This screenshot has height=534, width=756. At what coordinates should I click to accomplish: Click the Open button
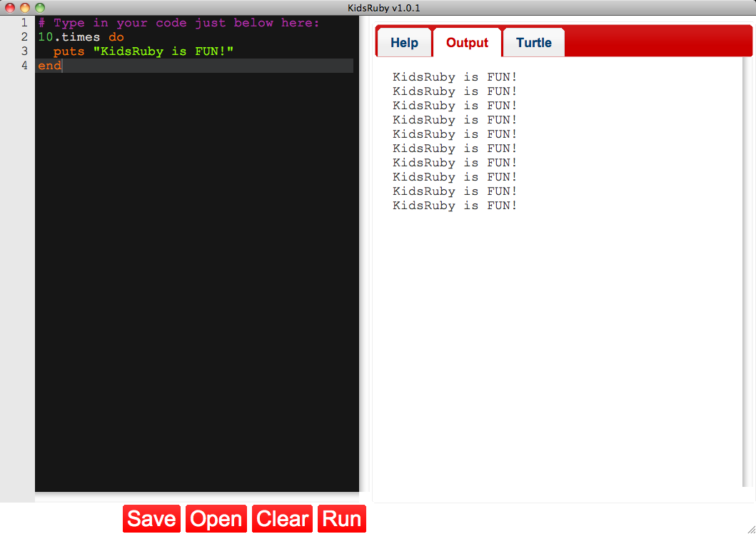(216, 518)
